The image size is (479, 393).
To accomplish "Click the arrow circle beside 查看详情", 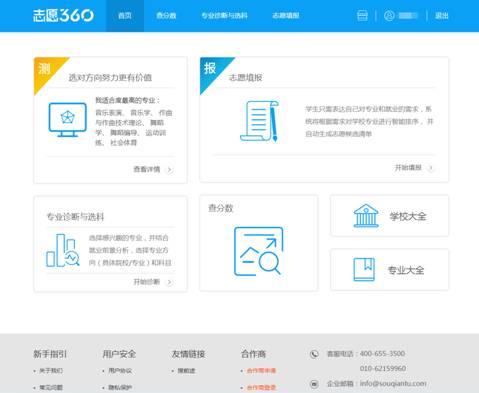I will [x=169, y=170].
